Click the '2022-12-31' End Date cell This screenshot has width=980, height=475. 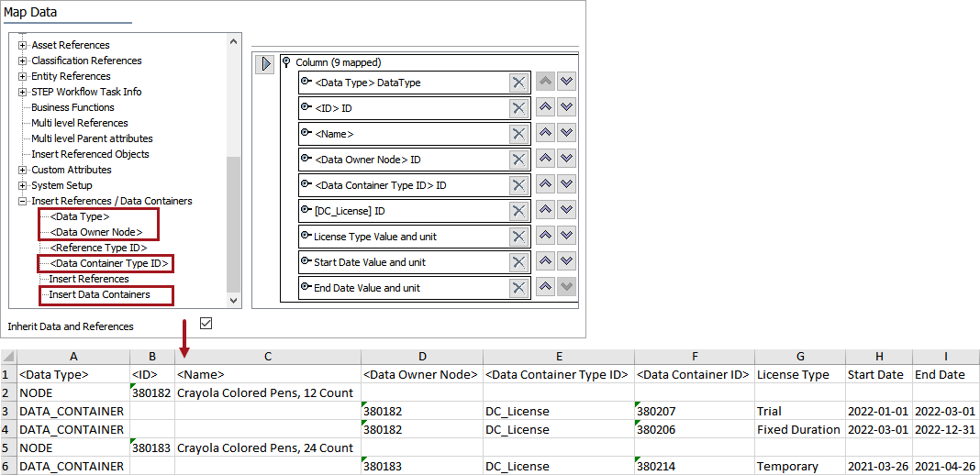[946, 430]
